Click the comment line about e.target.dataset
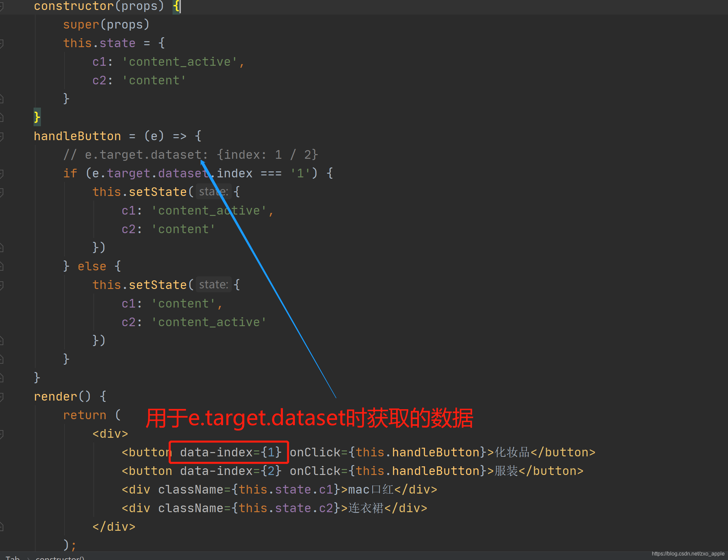The height and width of the screenshot is (560, 728). [191, 155]
